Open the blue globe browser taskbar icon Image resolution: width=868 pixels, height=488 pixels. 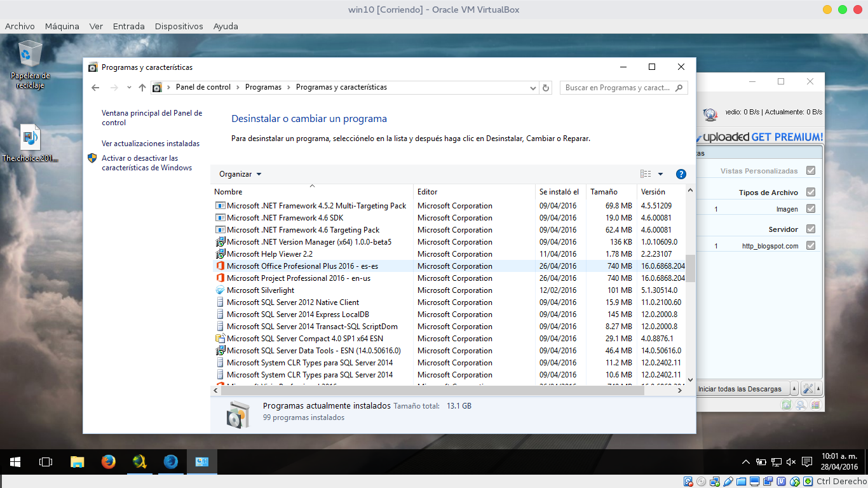(x=170, y=462)
